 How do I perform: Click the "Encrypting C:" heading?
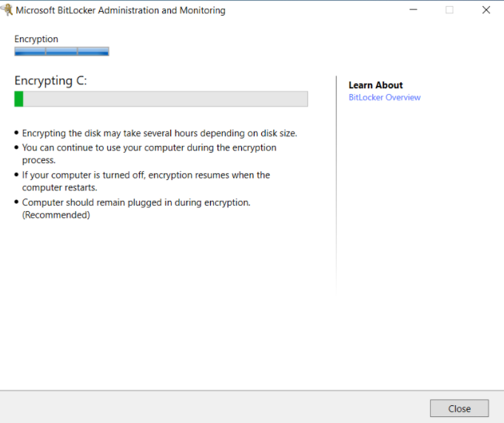coord(50,81)
